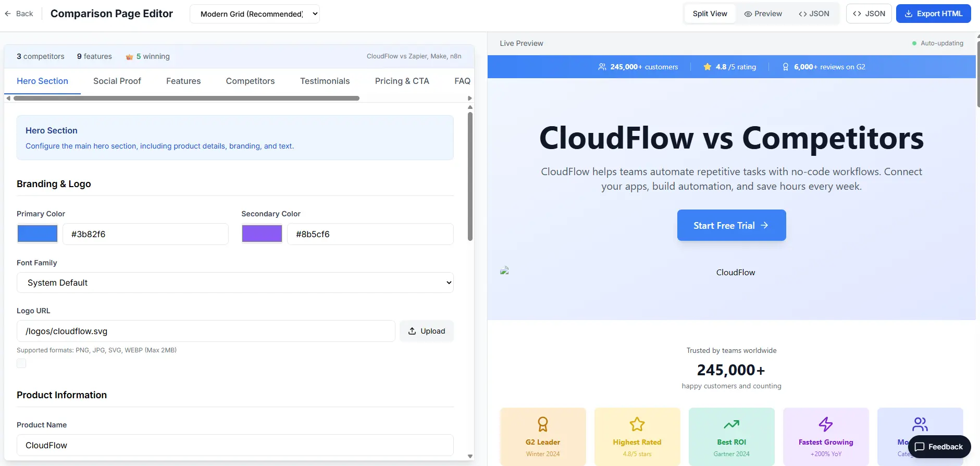Click the Best ROI trending chart icon
980x466 pixels.
pos(731,424)
